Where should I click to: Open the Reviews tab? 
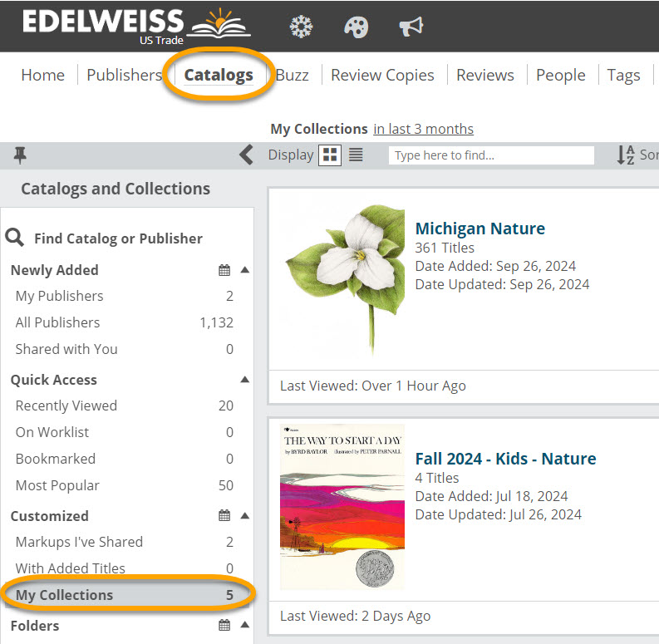(x=485, y=75)
